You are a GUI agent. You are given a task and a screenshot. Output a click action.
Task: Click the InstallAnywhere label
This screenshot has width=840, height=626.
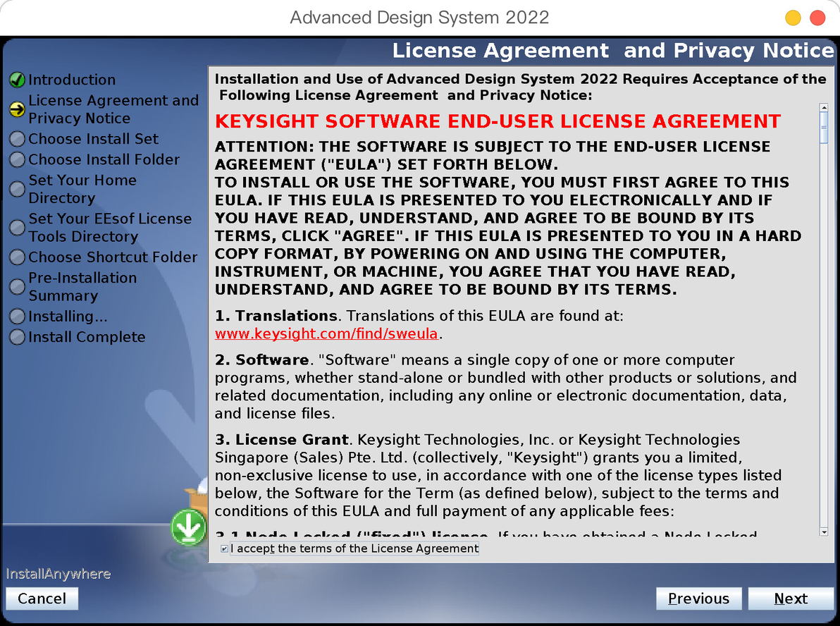[x=58, y=574]
